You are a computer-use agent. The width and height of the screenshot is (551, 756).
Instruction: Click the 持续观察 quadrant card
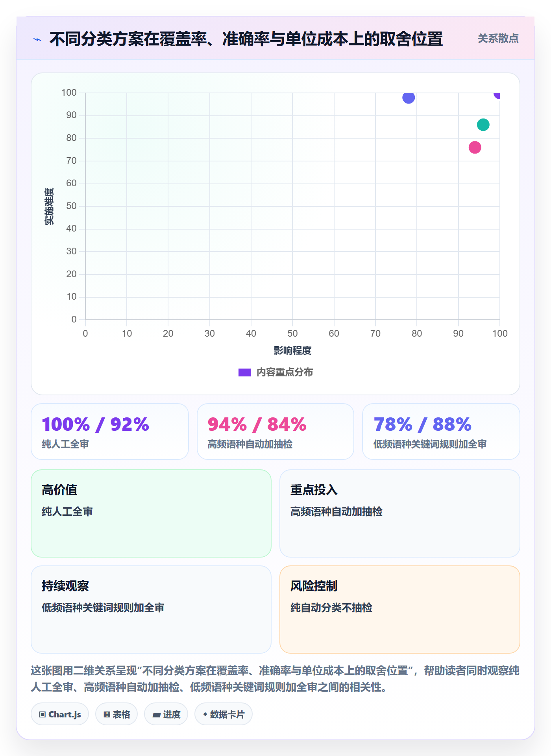[151, 610]
